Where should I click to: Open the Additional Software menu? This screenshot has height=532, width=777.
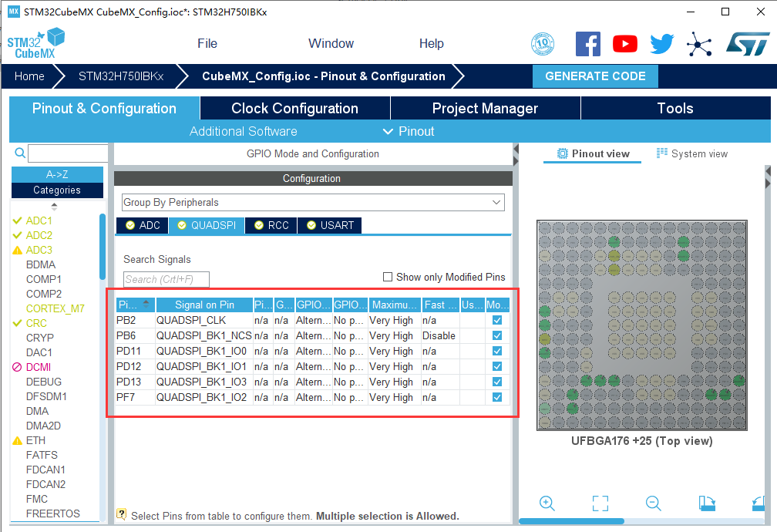click(x=243, y=131)
